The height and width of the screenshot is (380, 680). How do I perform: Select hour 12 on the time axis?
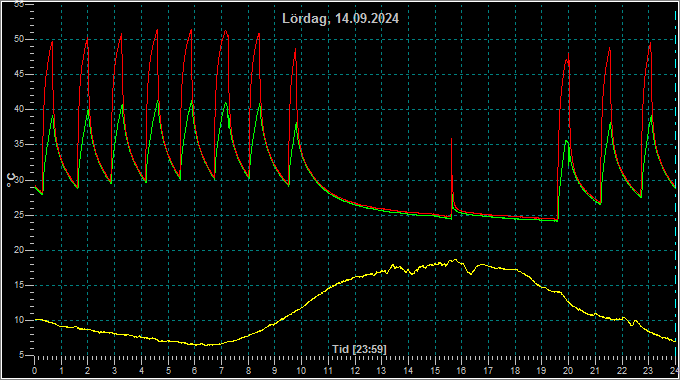[x=355, y=371]
